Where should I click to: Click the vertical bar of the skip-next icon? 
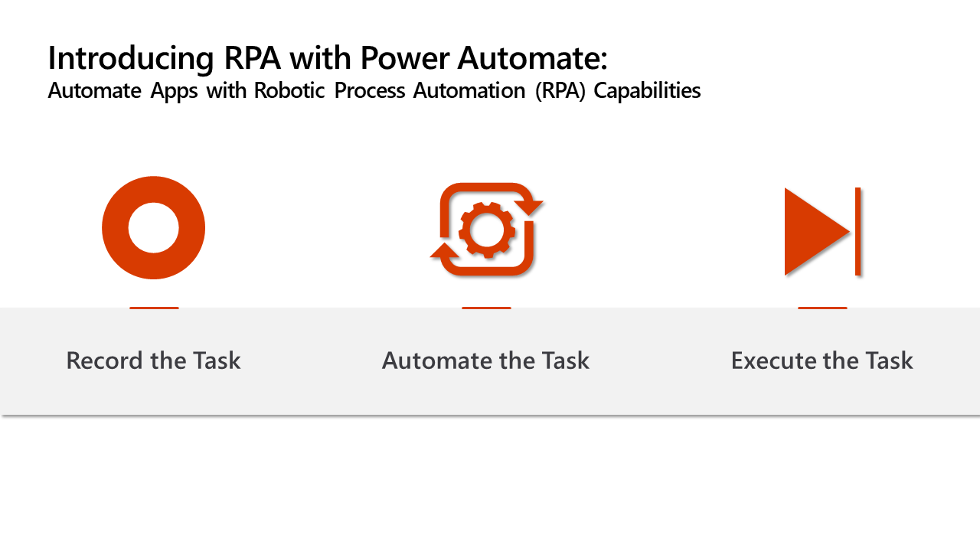coord(858,231)
